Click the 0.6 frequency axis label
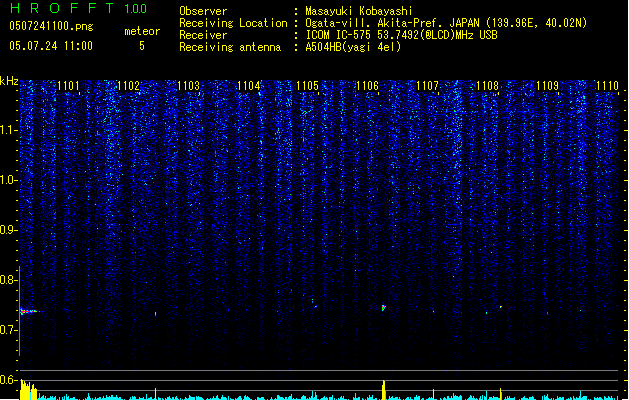Image resolution: width=629 pixels, height=400 pixels. click(8, 380)
